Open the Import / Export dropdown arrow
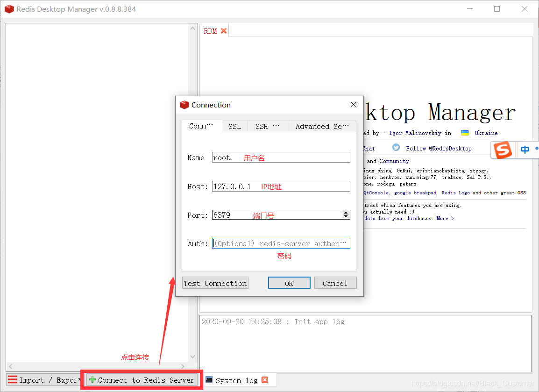Image resolution: width=539 pixels, height=392 pixels. pyautogui.click(x=80, y=380)
